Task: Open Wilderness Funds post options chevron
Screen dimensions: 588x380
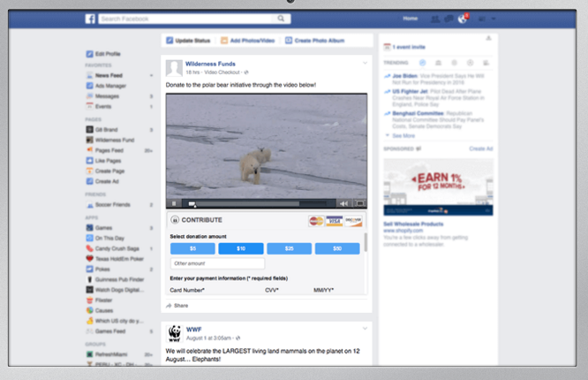Action: (365, 63)
